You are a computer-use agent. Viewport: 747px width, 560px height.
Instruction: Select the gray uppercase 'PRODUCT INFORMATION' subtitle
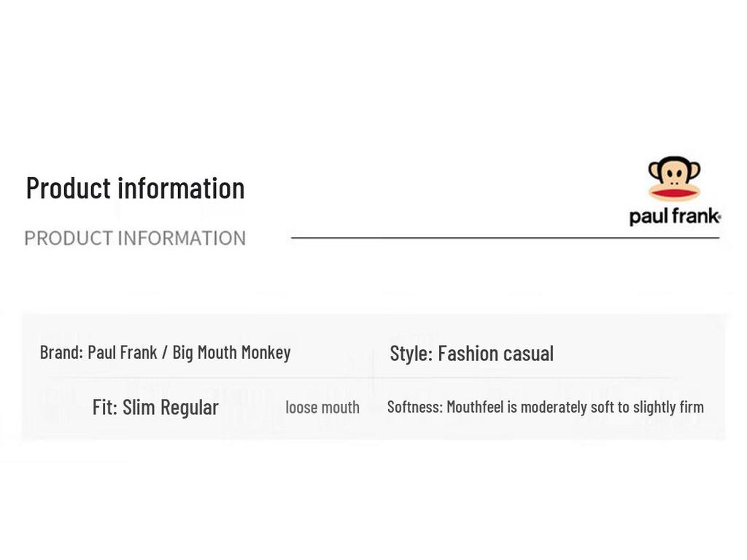(135, 238)
